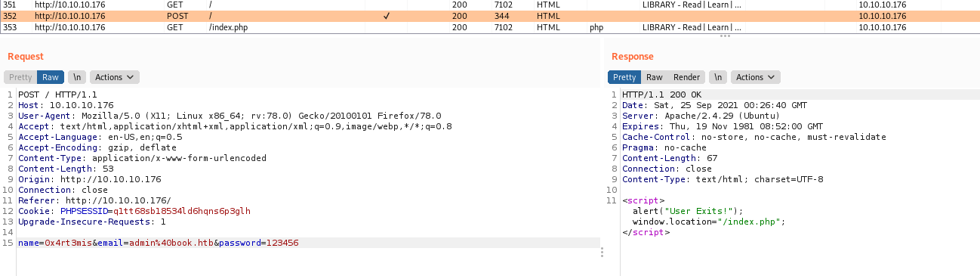The width and height of the screenshot is (980, 276).
Task: Click the checkmark in row 352
Action: [387, 16]
